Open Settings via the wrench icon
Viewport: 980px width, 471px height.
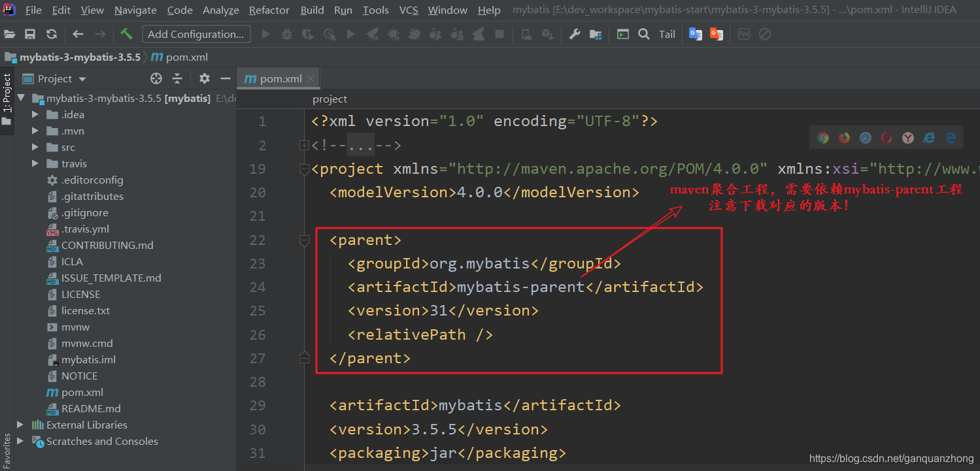click(575, 34)
